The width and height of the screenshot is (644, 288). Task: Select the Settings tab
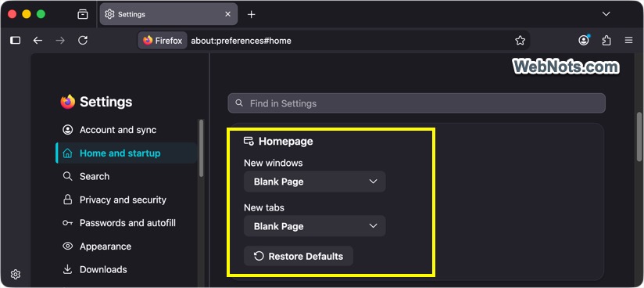168,14
